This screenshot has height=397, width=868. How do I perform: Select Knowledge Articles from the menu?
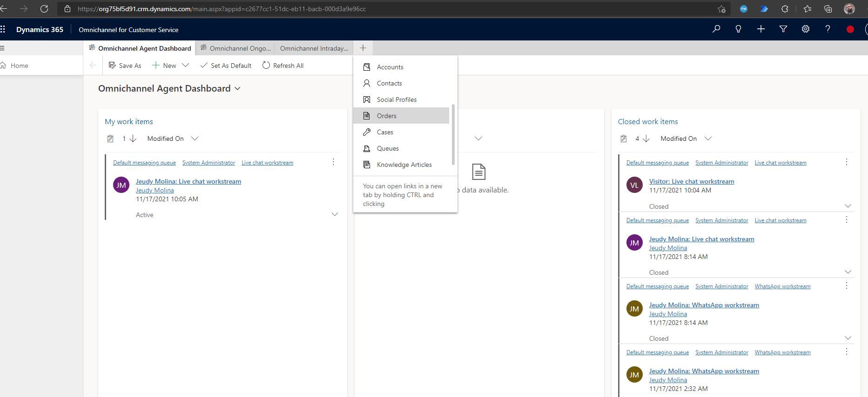401,165
